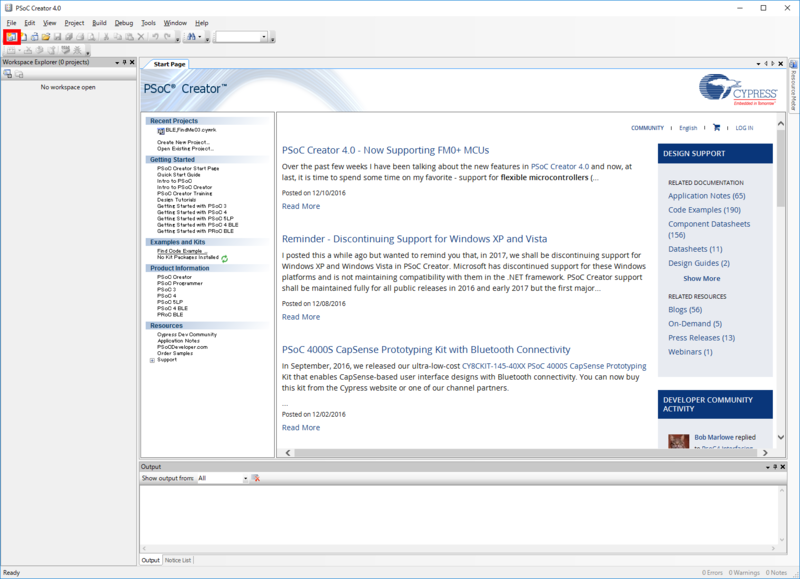Click the New Project toolbar icon
This screenshot has width=800, height=579.
(x=11, y=37)
